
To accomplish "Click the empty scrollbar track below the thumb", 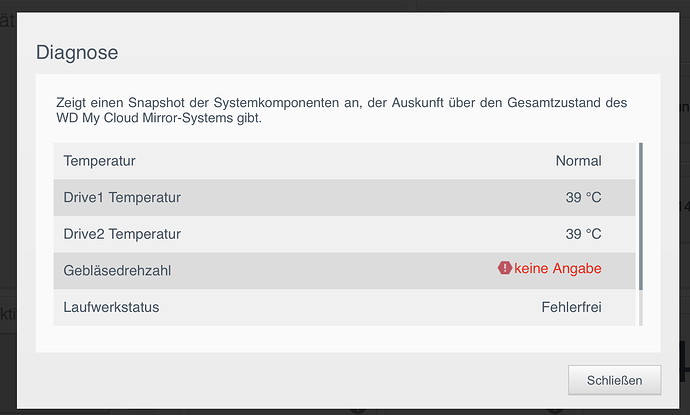I will pos(640,307).
